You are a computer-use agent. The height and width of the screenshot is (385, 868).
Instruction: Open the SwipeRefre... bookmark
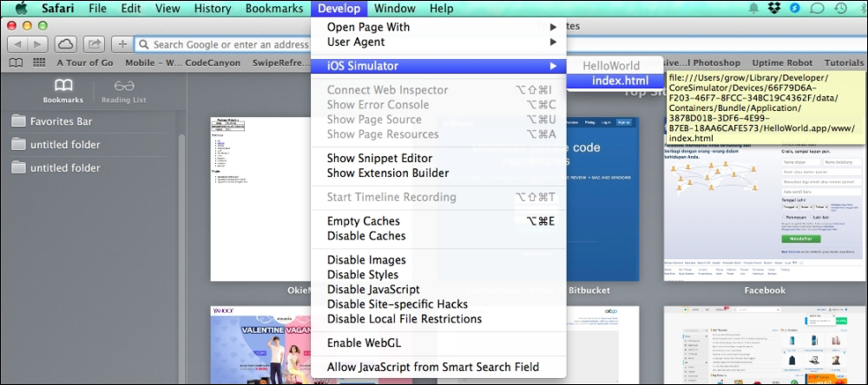pyautogui.click(x=280, y=62)
